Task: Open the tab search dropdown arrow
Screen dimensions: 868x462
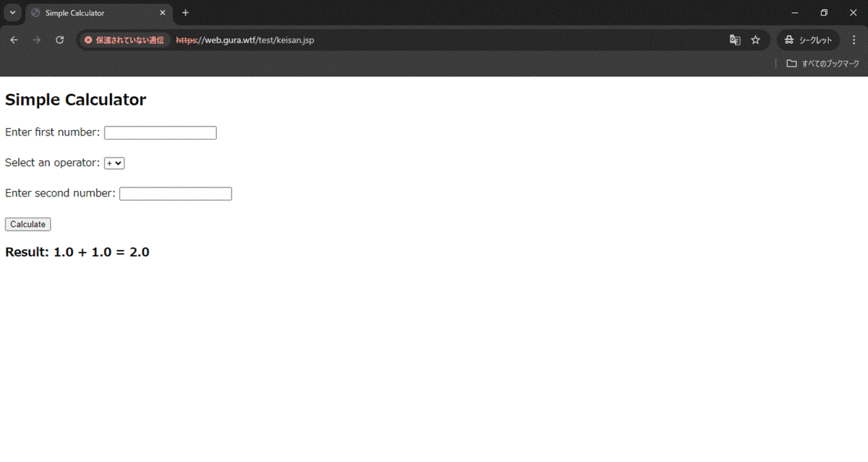Action: 12,13
